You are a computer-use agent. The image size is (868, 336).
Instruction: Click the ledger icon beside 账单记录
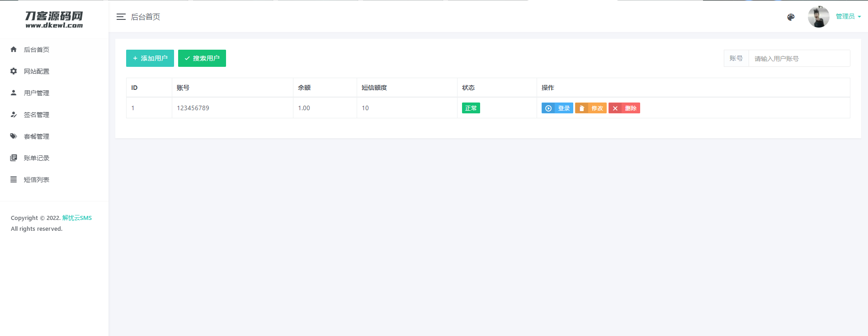click(14, 158)
